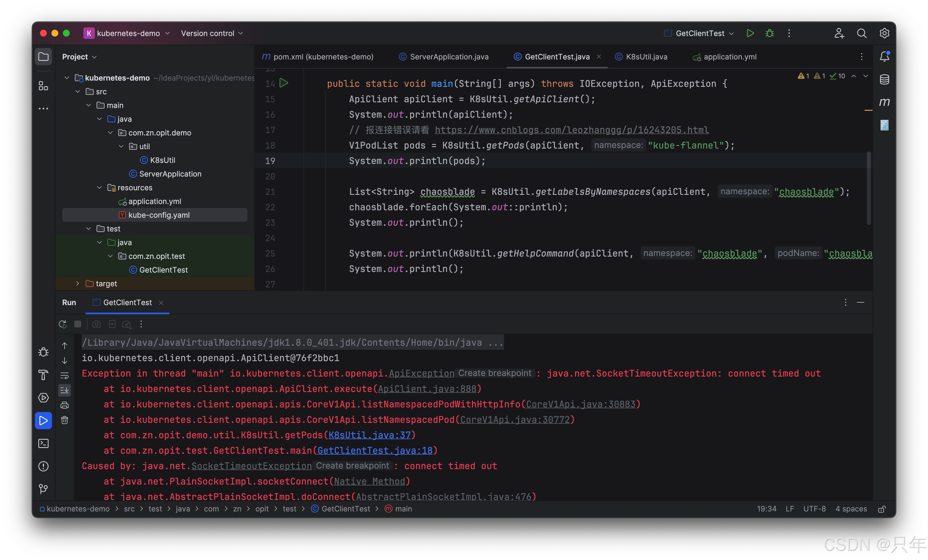The image size is (928, 560).
Task: Toggle soft-wrap in the console output
Action: pyautogui.click(x=64, y=375)
